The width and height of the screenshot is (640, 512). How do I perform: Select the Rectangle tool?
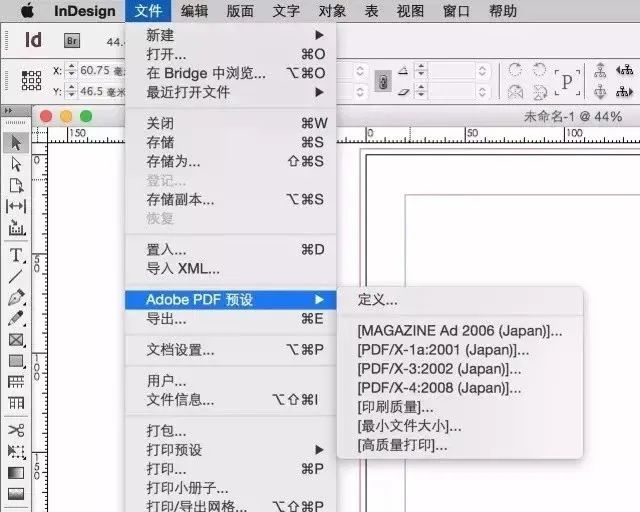[x=16, y=361]
